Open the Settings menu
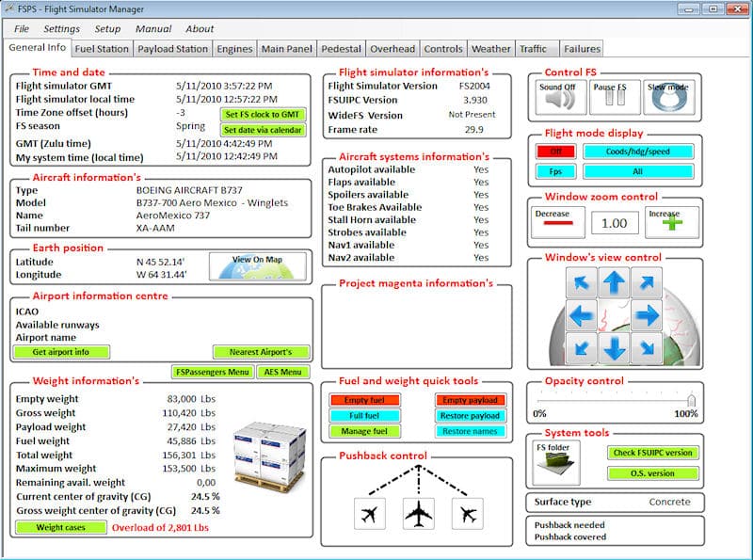 [x=61, y=29]
